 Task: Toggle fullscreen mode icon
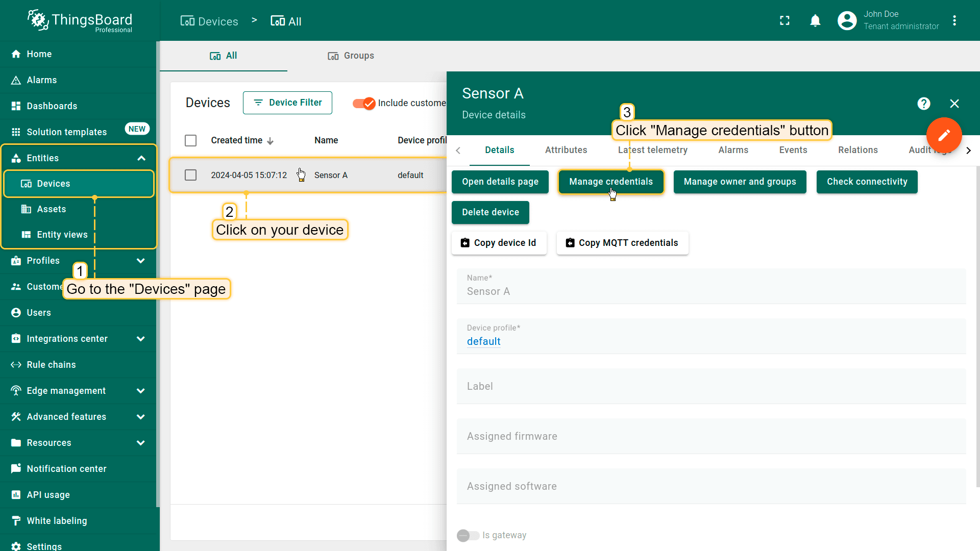(x=785, y=20)
